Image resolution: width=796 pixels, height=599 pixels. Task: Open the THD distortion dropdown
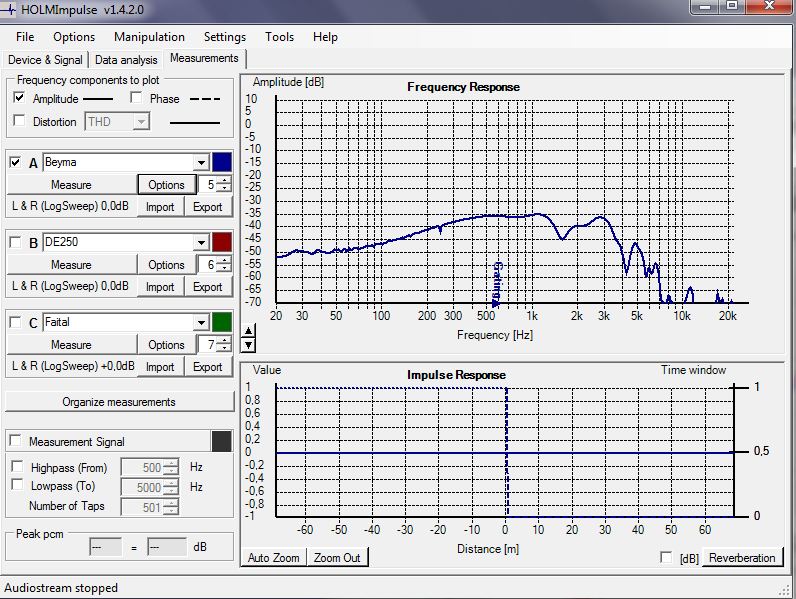[142, 122]
